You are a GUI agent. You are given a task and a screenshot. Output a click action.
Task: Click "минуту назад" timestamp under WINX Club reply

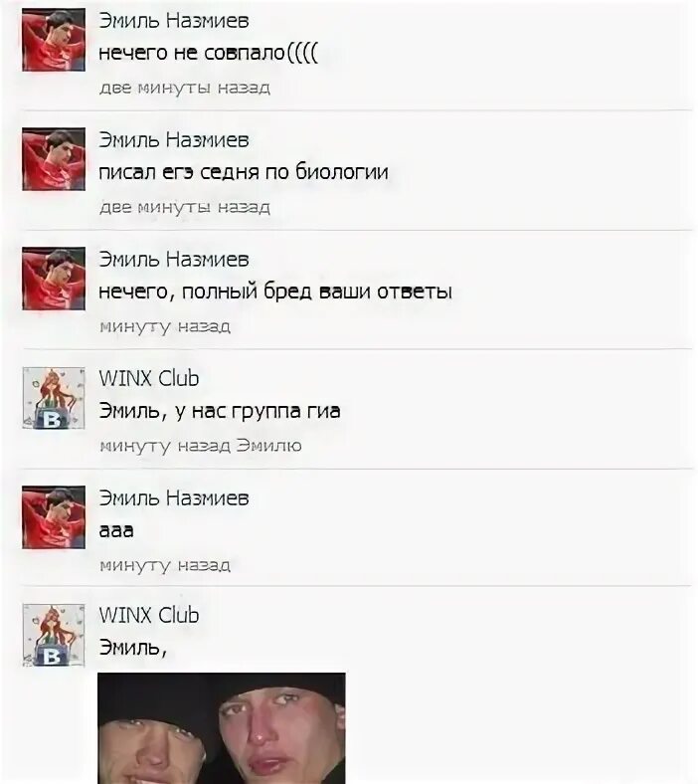(x=165, y=446)
